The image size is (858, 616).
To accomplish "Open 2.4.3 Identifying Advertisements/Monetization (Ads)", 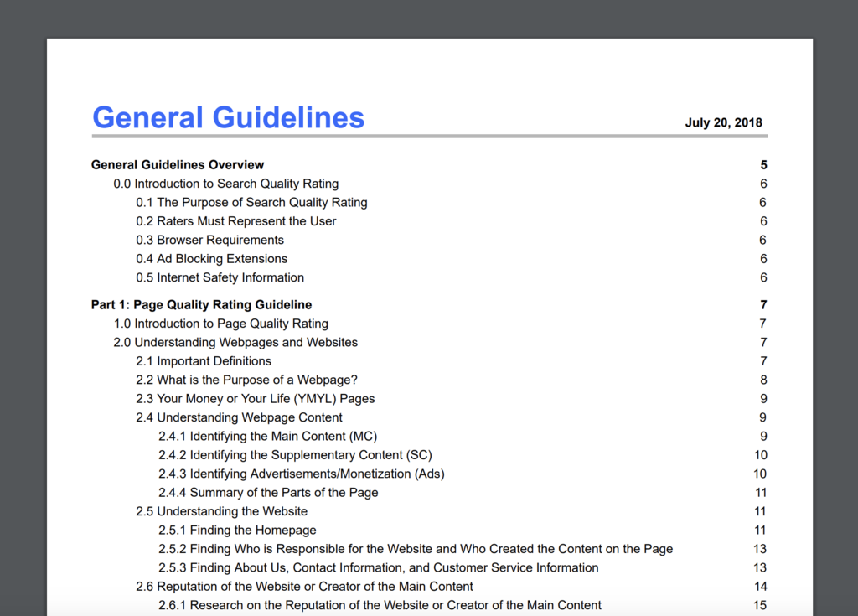I will [x=302, y=474].
